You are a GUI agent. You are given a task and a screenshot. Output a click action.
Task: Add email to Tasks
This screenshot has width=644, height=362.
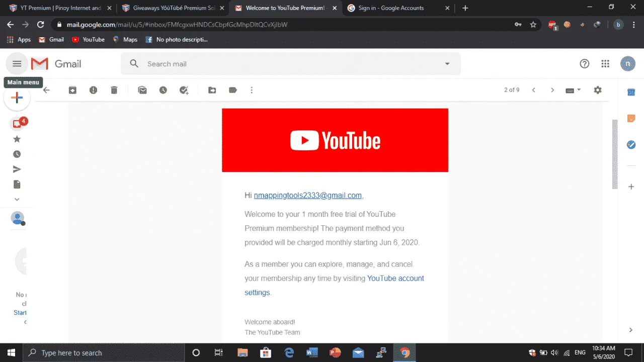click(184, 90)
